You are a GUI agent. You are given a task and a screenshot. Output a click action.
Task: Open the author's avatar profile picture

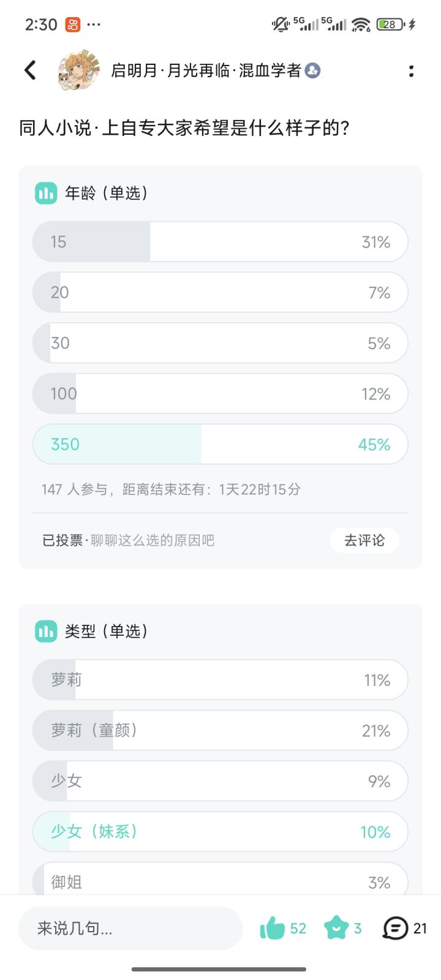click(79, 70)
